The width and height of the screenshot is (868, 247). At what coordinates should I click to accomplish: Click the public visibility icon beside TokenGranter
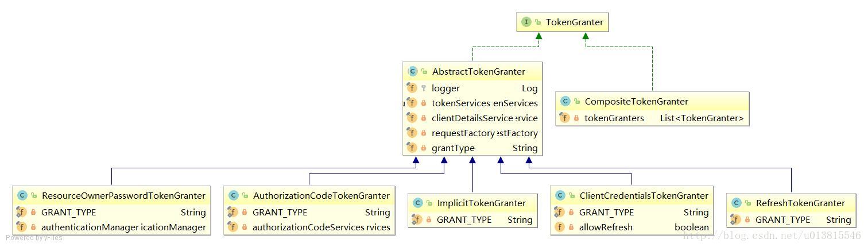pyautogui.click(x=538, y=22)
